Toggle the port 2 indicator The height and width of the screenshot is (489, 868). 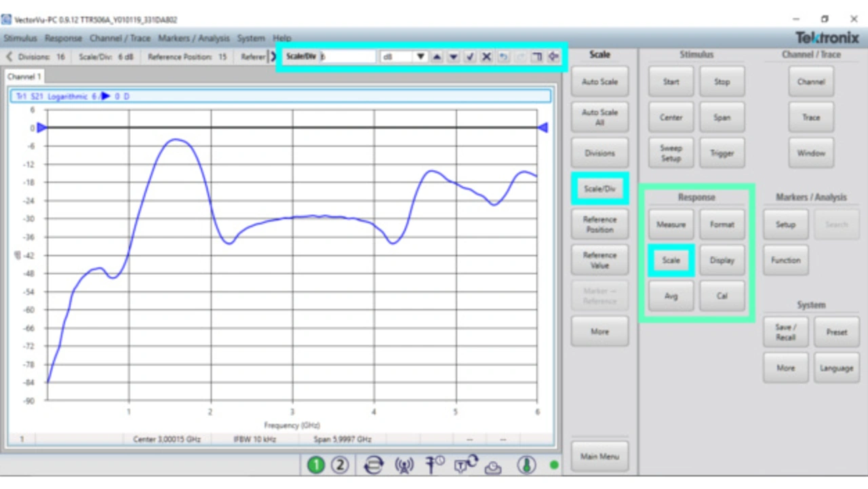click(340, 465)
